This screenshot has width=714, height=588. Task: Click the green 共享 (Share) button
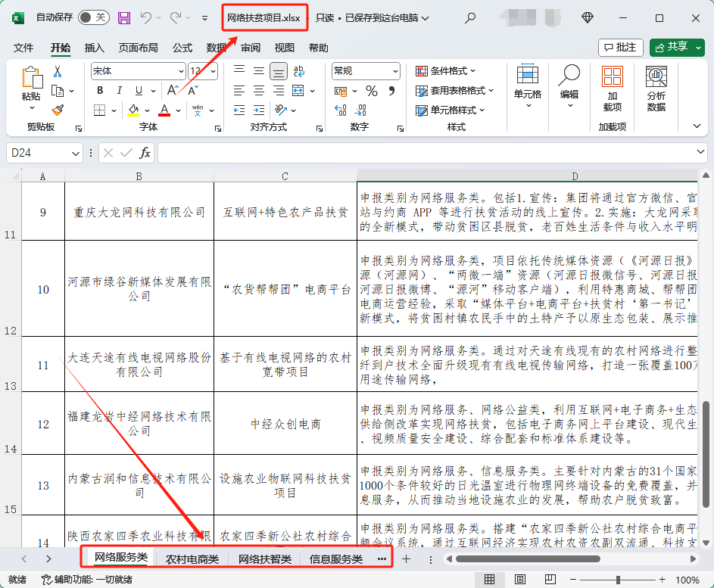[x=676, y=47]
